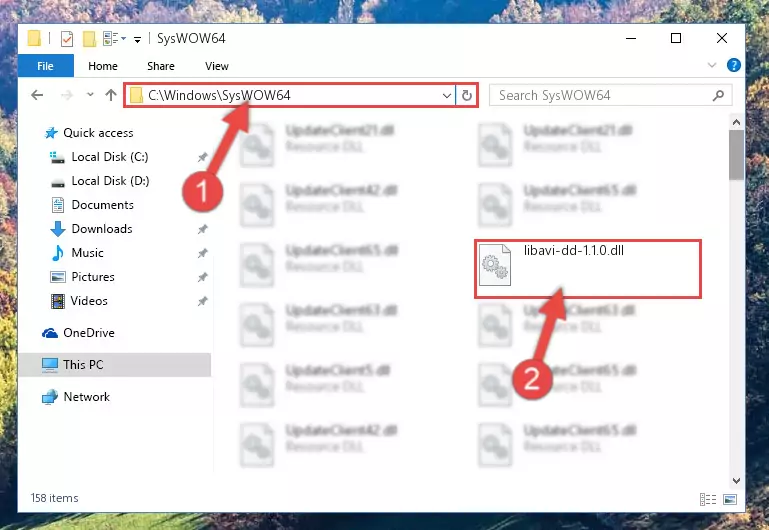This screenshot has height=530, width=769.
Task: Open the Music folder in the sidebar
Action: pos(77,253)
